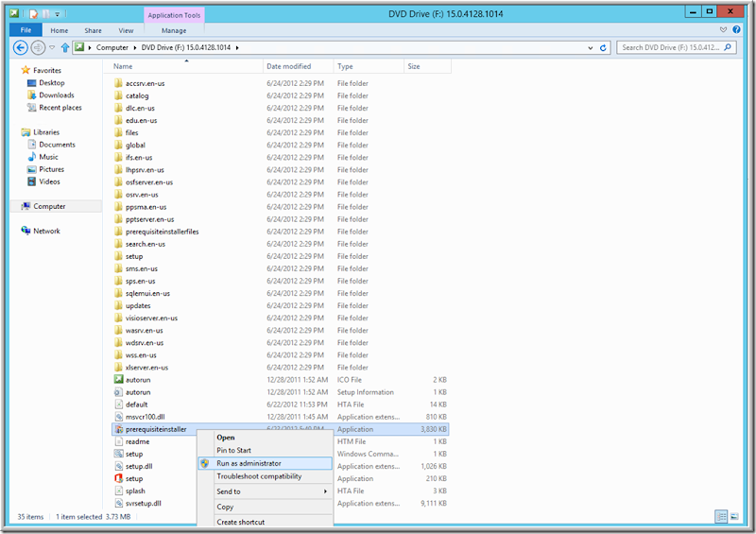This screenshot has height=534, width=756.
Task: Expand the Send to submenu
Action: (x=266, y=491)
